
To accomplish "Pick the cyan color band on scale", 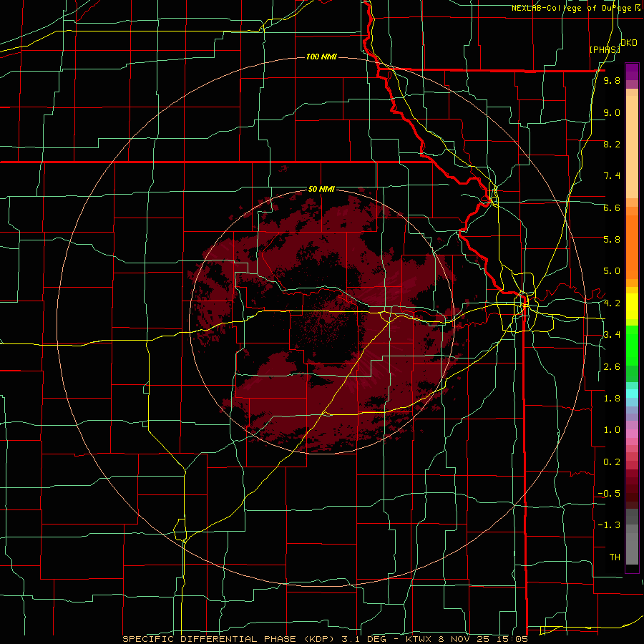I will pyautogui.click(x=632, y=394).
